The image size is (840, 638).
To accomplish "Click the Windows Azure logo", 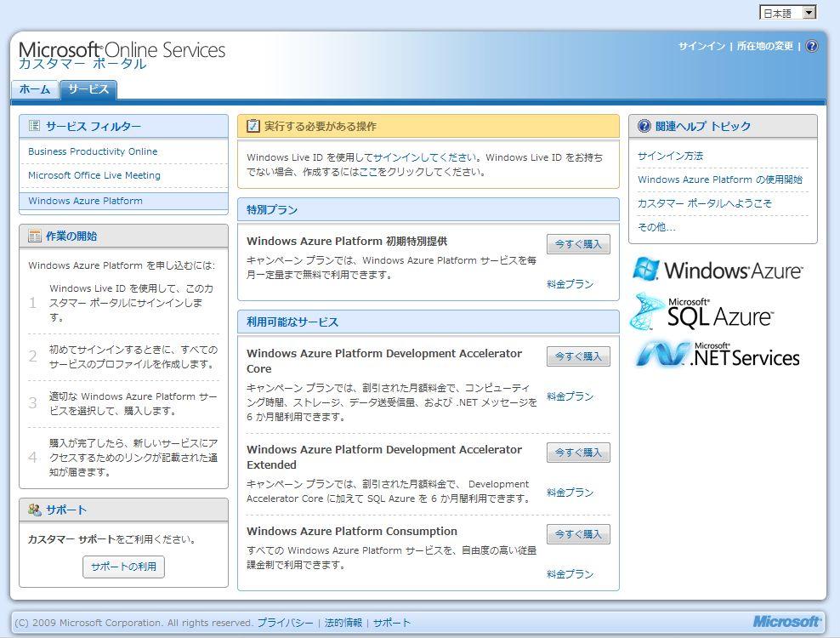I will point(718,269).
